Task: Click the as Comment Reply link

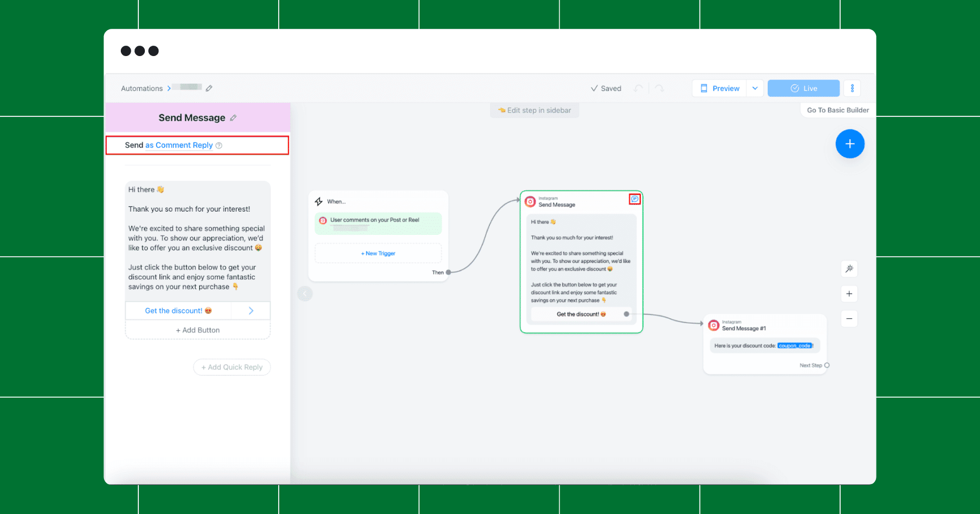Action: 179,145
